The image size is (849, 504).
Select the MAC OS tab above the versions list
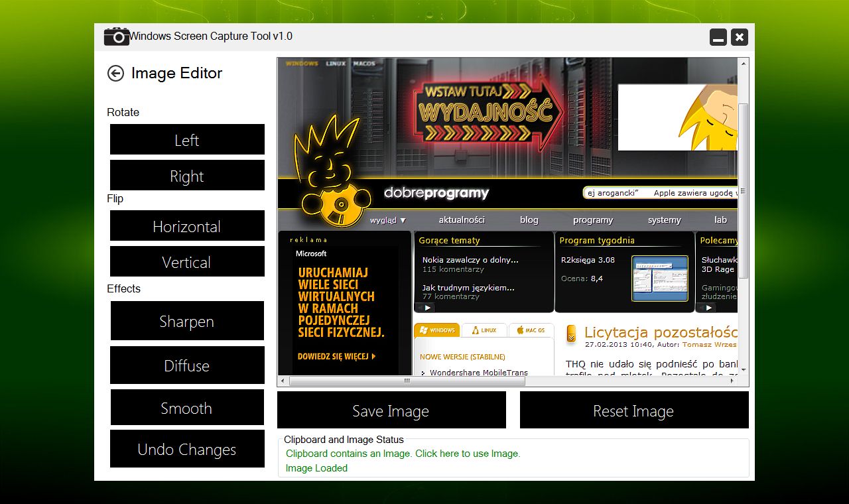pos(531,330)
